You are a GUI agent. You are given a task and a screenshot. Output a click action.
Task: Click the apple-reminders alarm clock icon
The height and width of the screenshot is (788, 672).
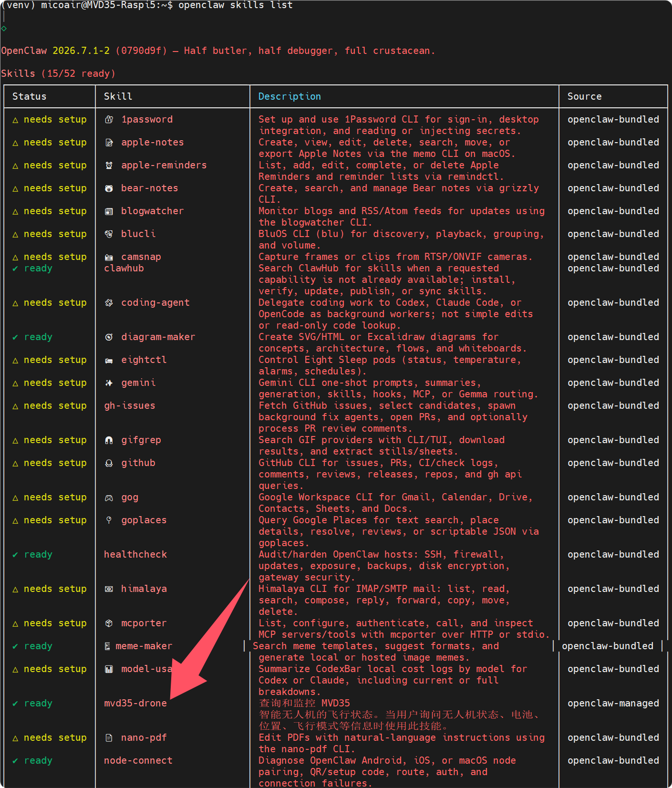point(109,166)
